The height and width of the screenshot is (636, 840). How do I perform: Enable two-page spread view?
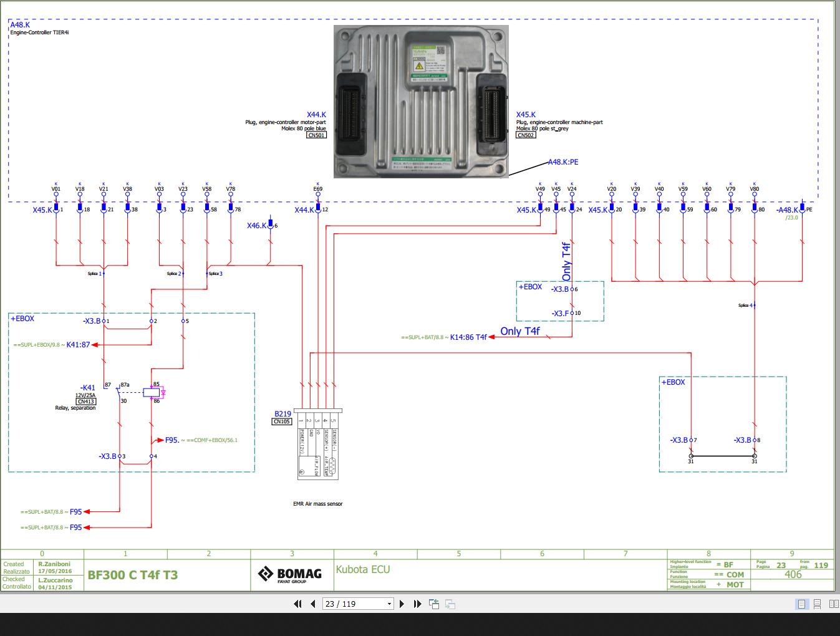tap(834, 604)
